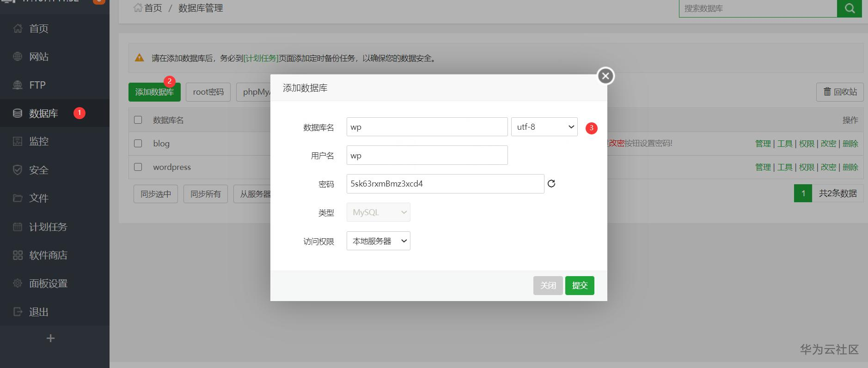
Task: Click the database name input field
Action: 427,127
